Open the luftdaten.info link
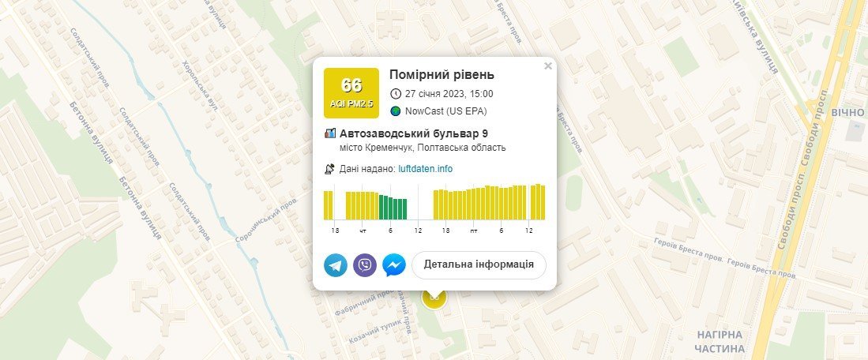Screen dimensions: 868x360 [425, 168]
